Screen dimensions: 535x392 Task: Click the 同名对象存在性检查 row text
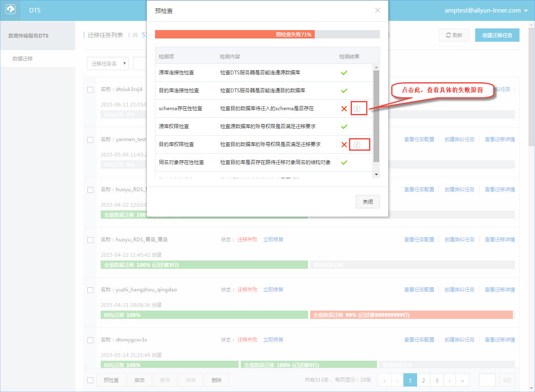click(181, 162)
